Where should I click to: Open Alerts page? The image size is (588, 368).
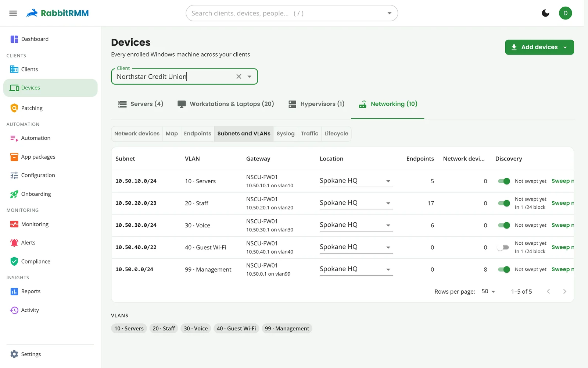[50, 243]
